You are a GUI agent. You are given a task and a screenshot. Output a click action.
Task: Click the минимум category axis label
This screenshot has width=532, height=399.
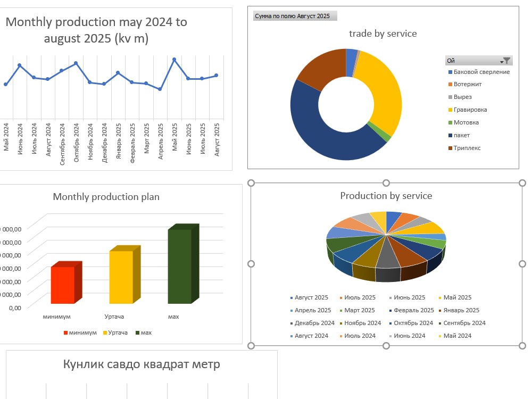click(57, 317)
